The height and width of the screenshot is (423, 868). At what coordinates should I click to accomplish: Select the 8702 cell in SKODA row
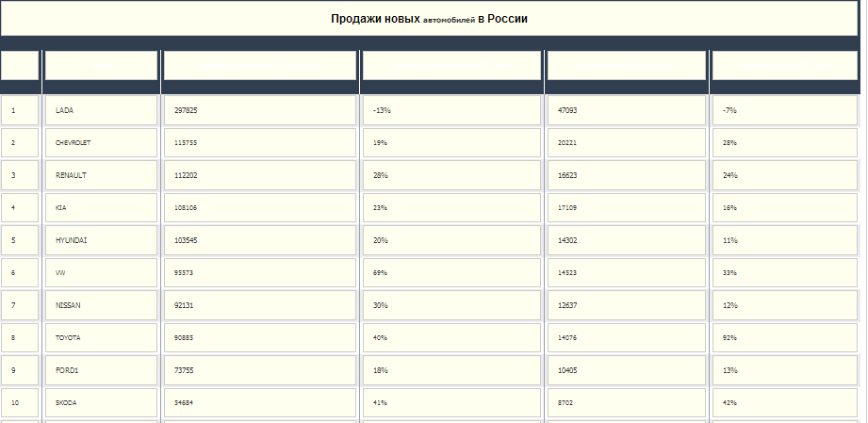click(627, 402)
